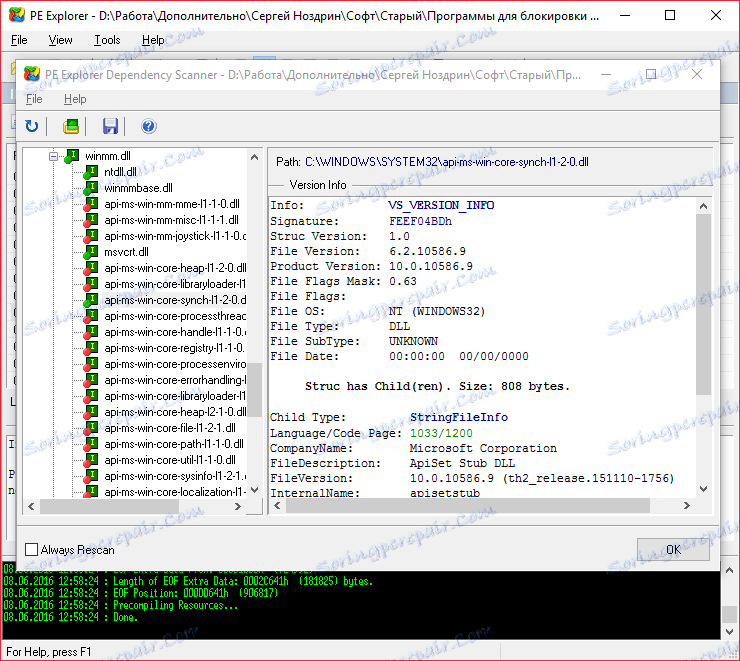Screen dimensions: 740x661
Task: Click the 'For Help, press F1' status text
Action: (x=49, y=652)
